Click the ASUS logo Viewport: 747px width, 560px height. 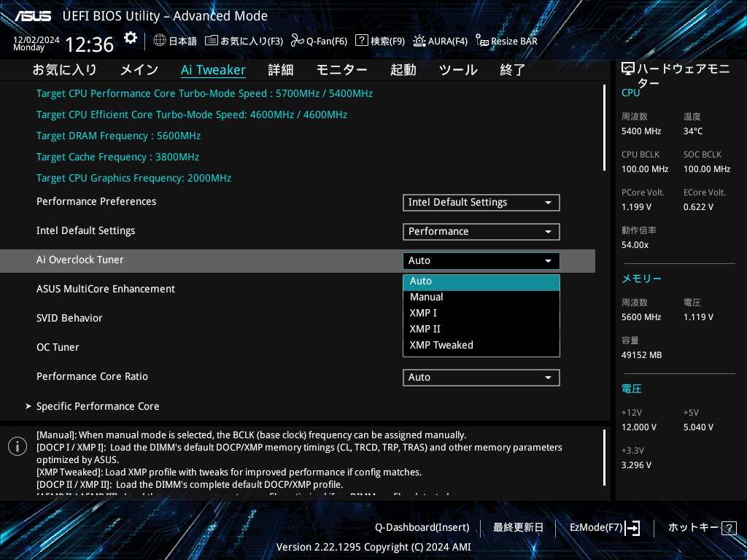click(x=32, y=16)
